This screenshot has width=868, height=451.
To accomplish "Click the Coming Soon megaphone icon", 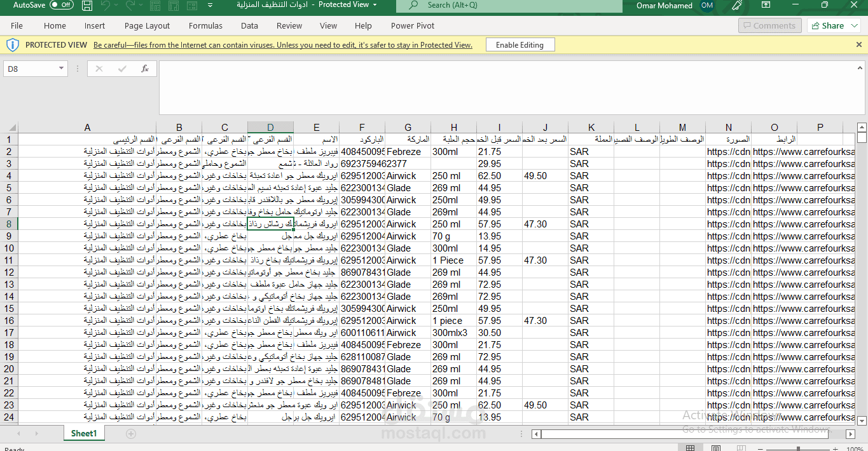I will (x=737, y=6).
